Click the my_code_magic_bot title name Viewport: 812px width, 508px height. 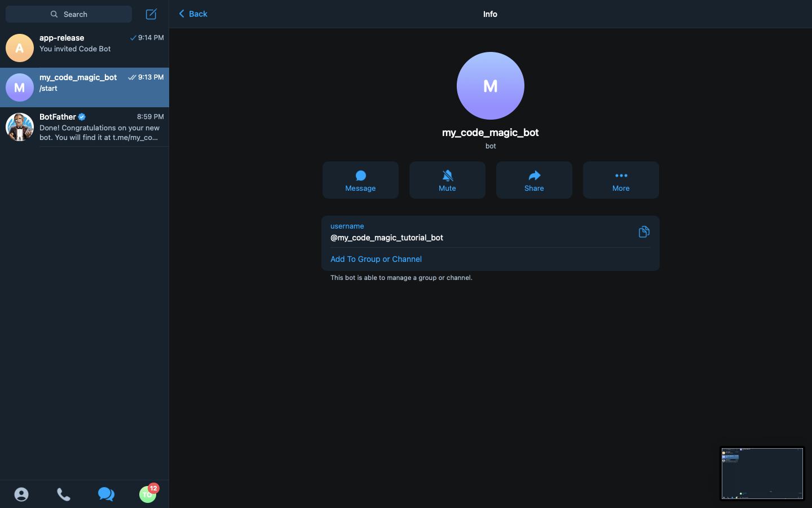click(491, 133)
